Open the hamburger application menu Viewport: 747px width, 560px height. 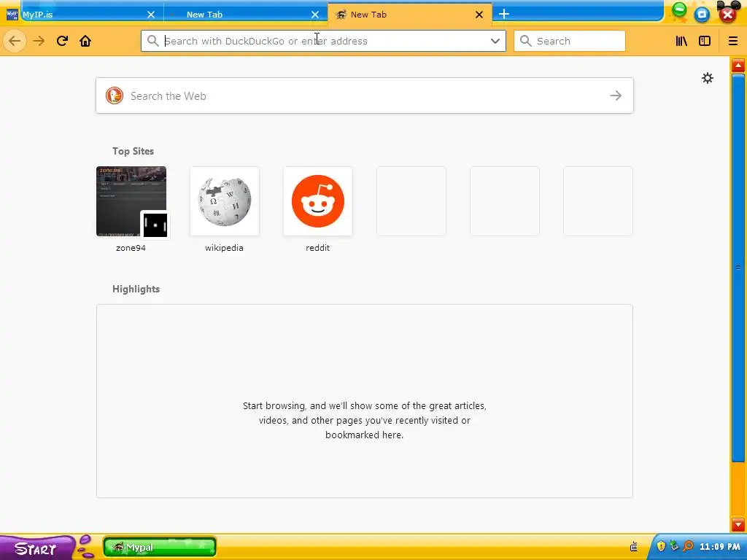click(x=732, y=41)
